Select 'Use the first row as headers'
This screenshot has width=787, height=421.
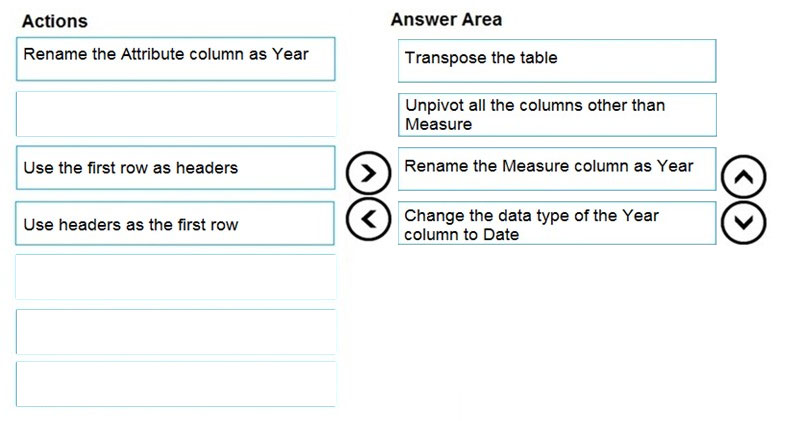point(175,168)
